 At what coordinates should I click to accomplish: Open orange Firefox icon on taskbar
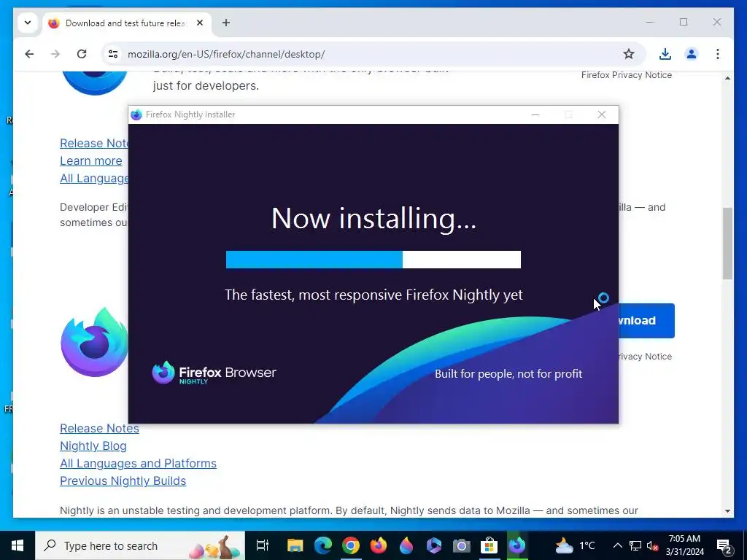coord(379,545)
